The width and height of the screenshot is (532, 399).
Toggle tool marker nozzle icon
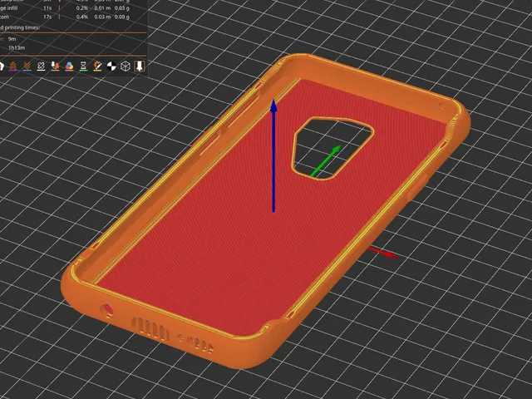click(140, 66)
